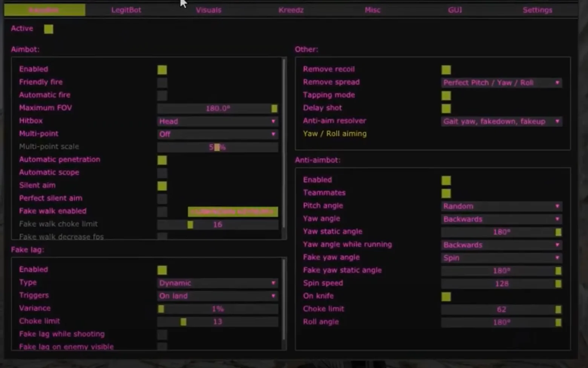Screen dimensions: 588x368
Task: Switch to the LegitBot tab
Action: click(126, 10)
